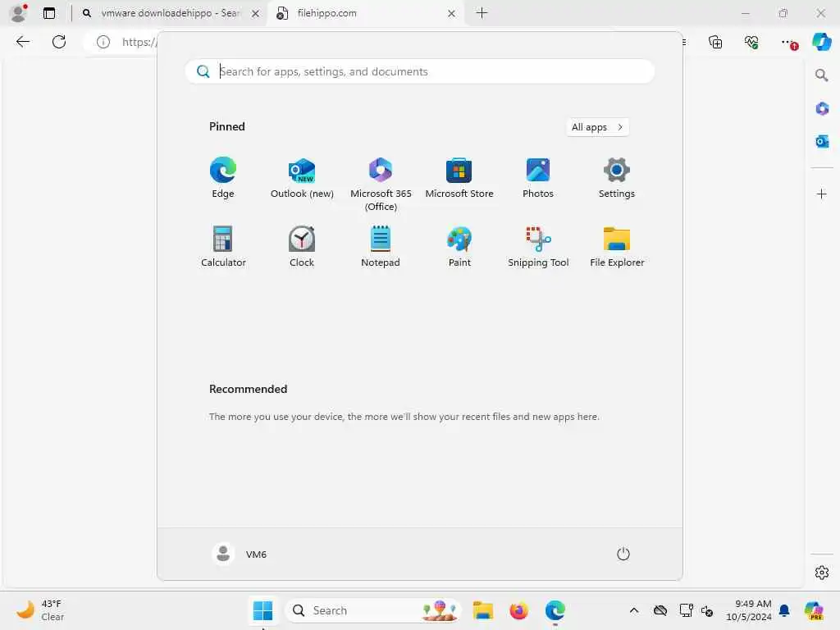Open the Edge profile icon

coord(18,13)
